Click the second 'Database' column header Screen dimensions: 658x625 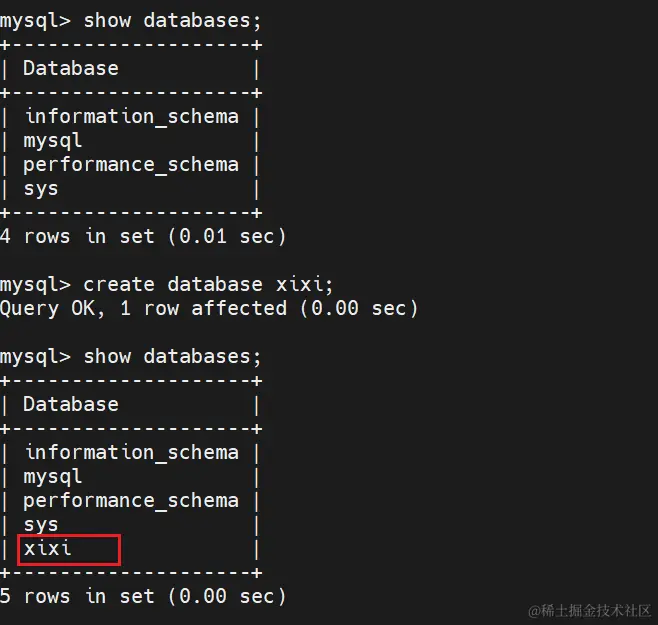pos(70,404)
